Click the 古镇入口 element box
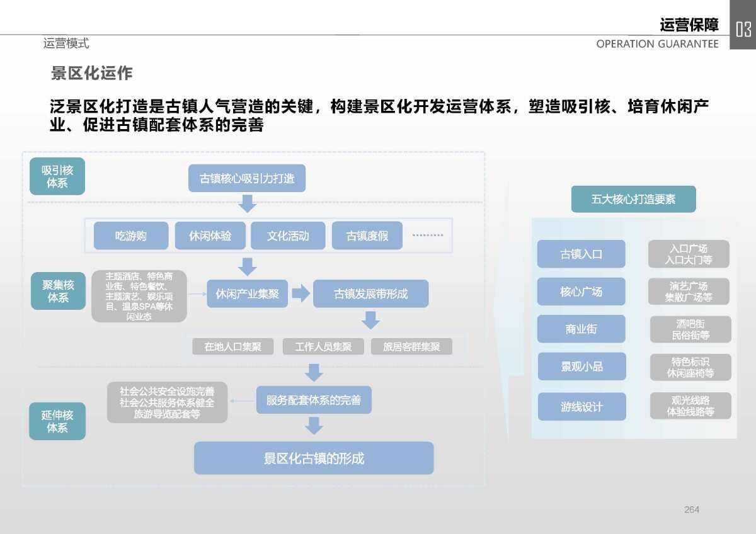 point(581,254)
